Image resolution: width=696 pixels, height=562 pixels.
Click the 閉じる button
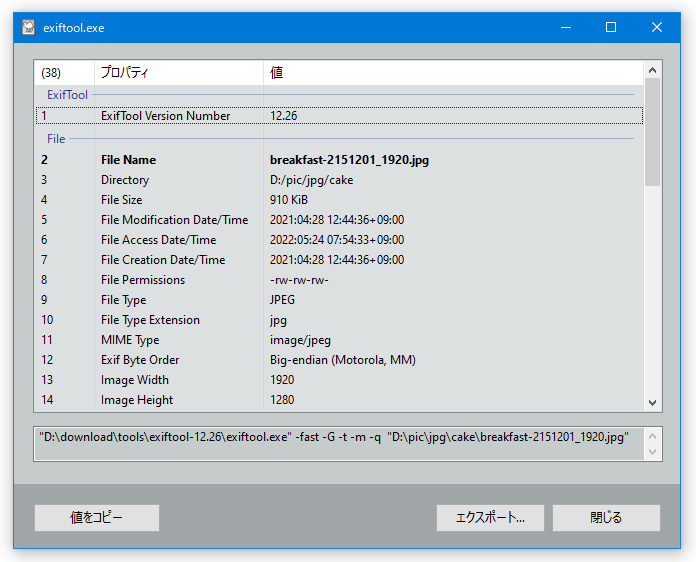pyautogui.click(x=606, y=518)
